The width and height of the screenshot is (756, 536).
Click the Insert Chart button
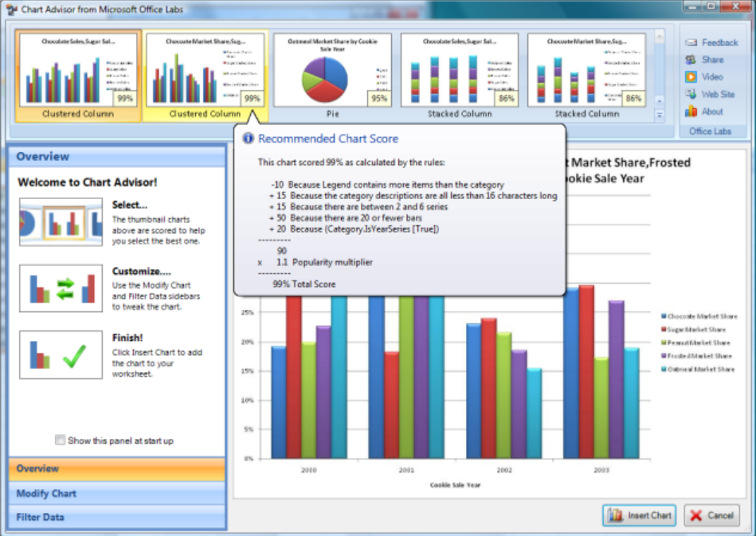(x=640, y=515)
